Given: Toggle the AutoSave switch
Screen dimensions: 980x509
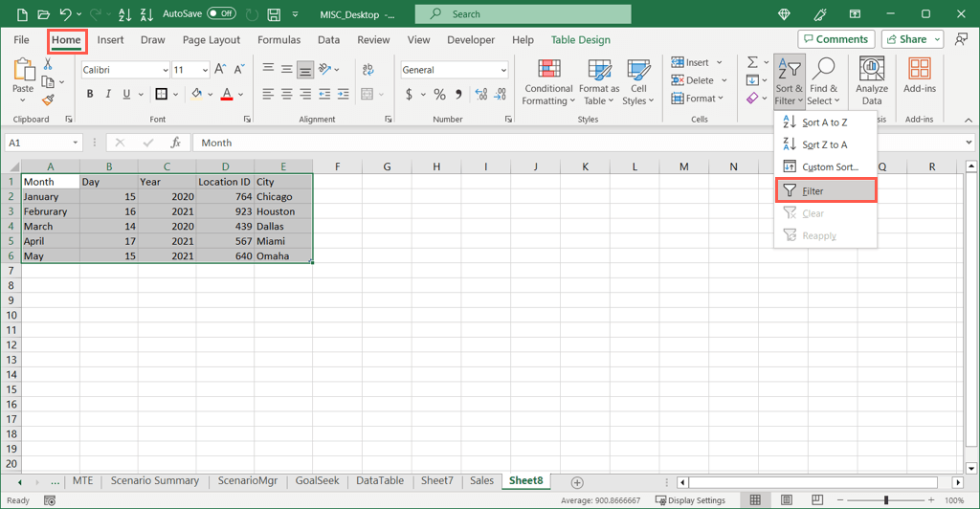Looking at the screenshot, I should (221, 13).
